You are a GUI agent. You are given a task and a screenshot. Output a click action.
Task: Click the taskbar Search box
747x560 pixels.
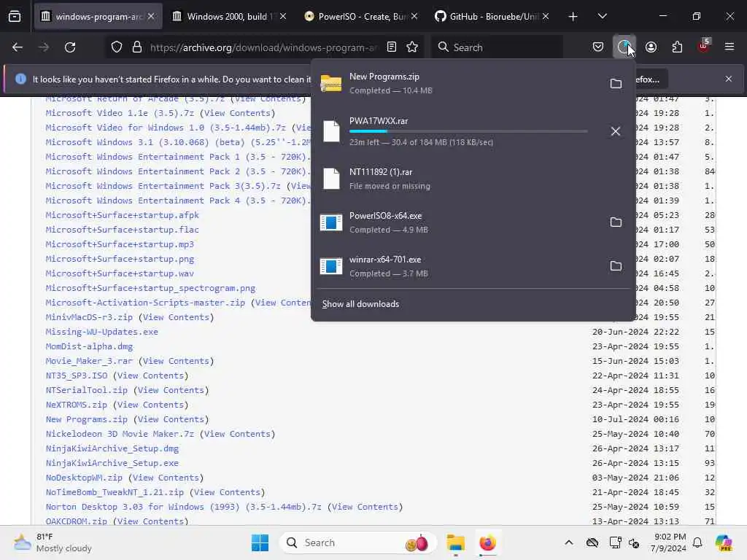[x=357, y=542]
